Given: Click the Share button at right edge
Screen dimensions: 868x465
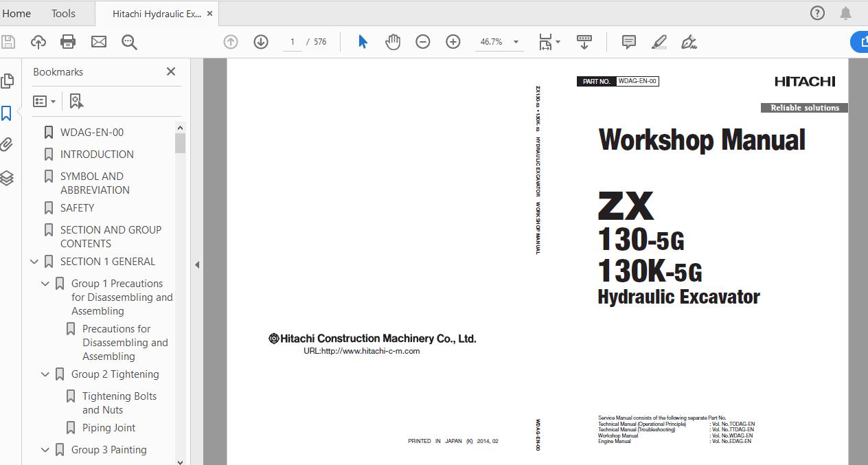Looking at the screenshot, I should click(x=860, y=42).
